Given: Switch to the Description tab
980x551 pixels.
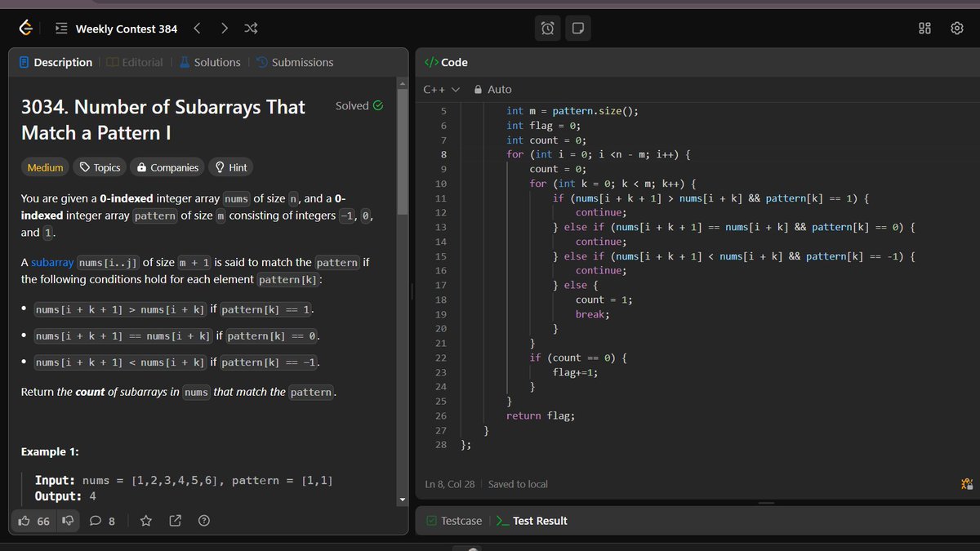Looking at the screenshot, I should 56,62.
